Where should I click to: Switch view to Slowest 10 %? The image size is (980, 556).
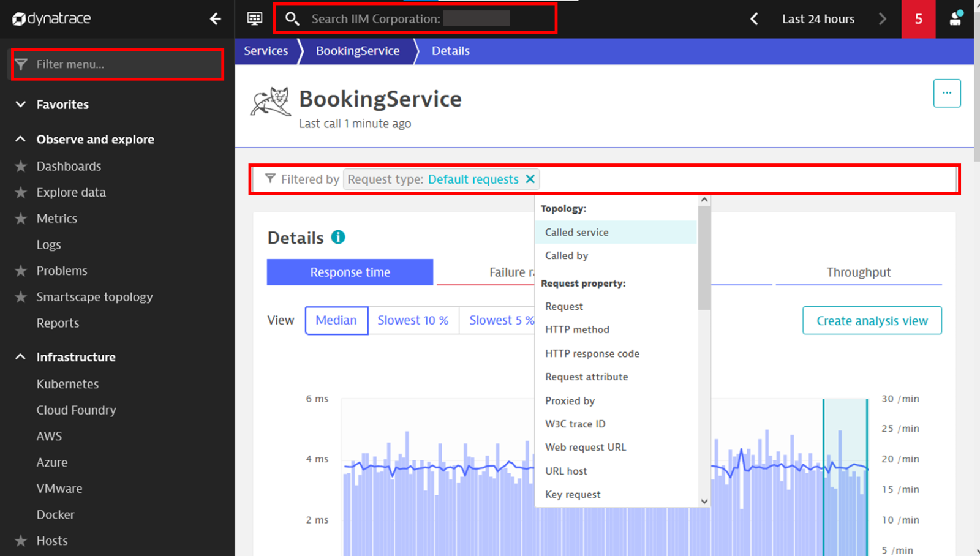(413, 320)
